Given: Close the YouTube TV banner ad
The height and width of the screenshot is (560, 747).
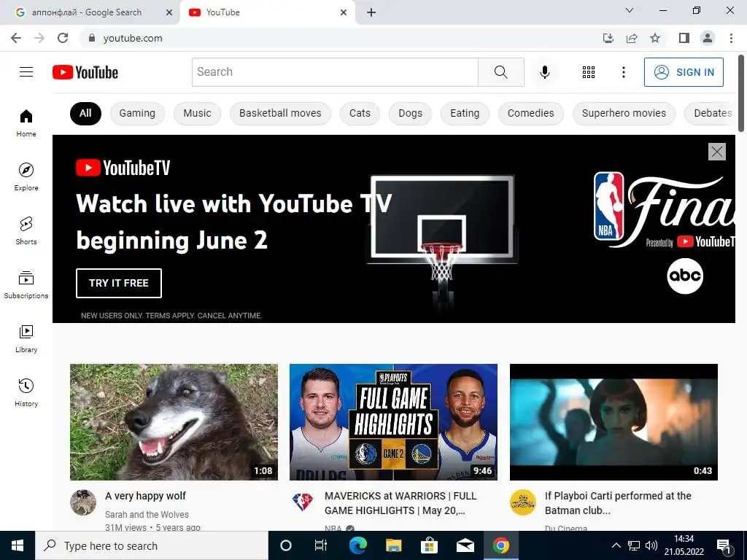Looking at the screenshot, I should [x=717, y=152].
